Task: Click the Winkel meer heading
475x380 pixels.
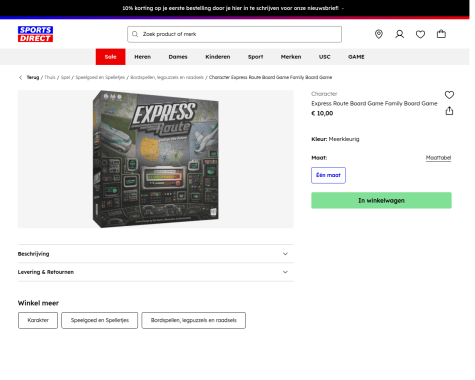Action: (38, 303)
